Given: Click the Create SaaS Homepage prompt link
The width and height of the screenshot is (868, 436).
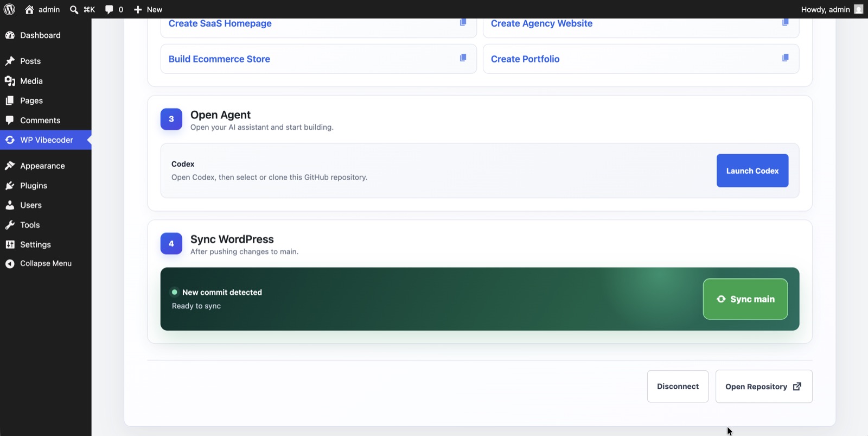Looking at the screenshot, I should point(220,23).
